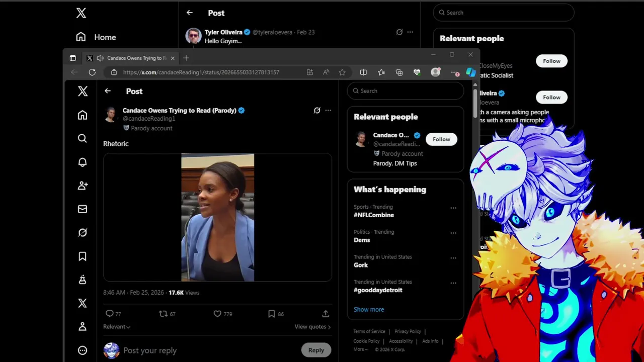Open Bookmarks in sidebar
The height and width of the screenshot is (362, 644).
pyautogui.click(x=83, y=256)
